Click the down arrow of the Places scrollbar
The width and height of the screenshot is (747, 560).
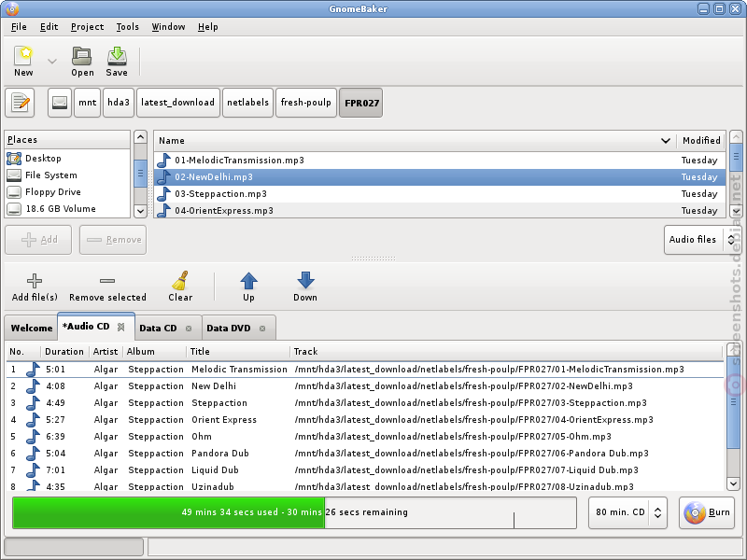pyautogui.click(x=140, y=211)
